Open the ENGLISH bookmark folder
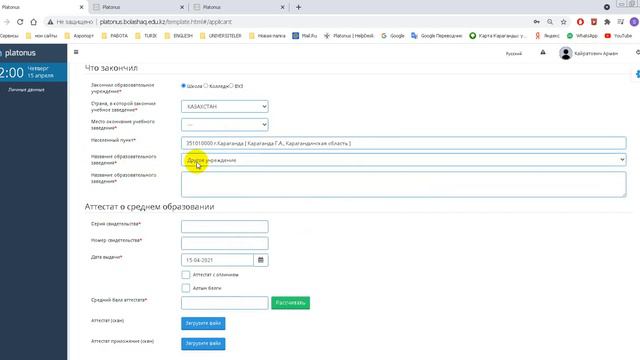 point(178,36)
